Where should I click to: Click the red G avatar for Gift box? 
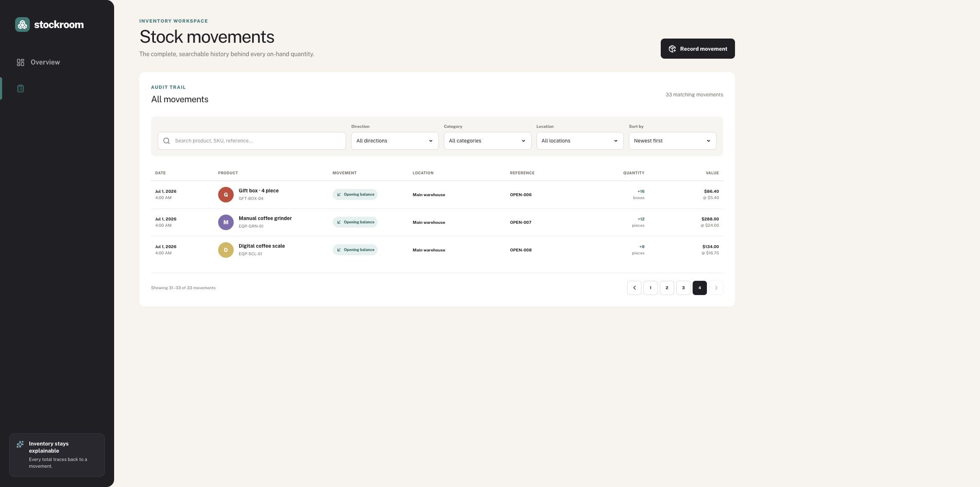(226, 194)
